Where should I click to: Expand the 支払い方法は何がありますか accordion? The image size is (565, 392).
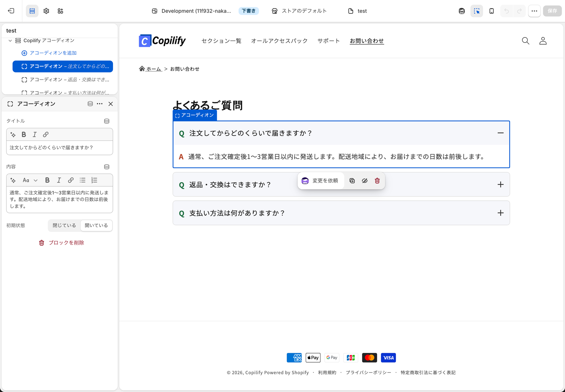pyautogui.click(x=500, y=213)
